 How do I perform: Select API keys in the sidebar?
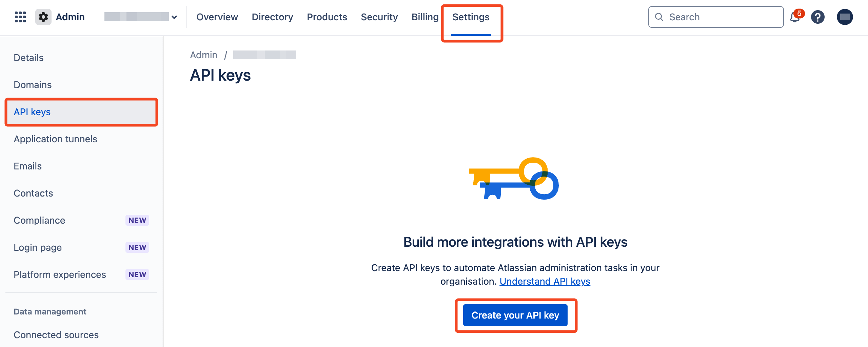pos(81,112)
